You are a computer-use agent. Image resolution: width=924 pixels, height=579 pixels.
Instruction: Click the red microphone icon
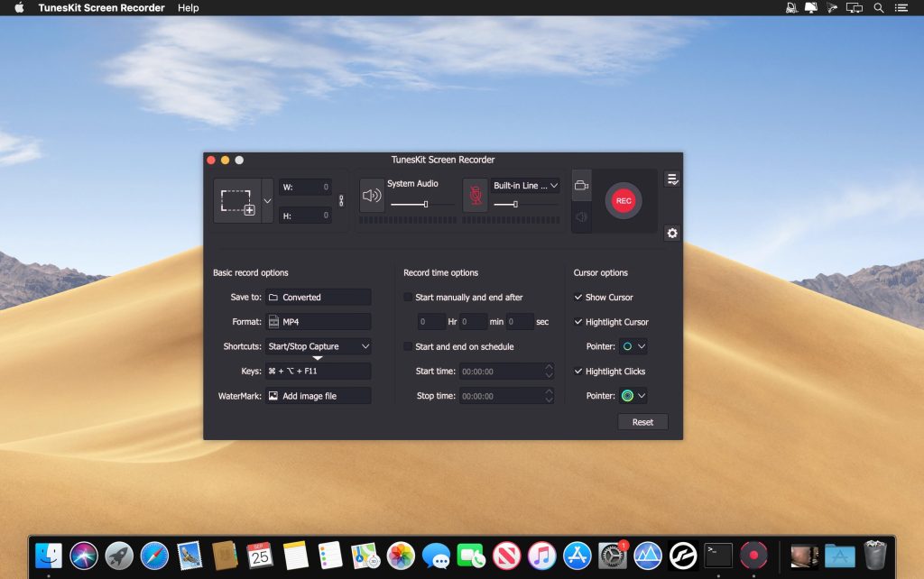pos(476,193)
